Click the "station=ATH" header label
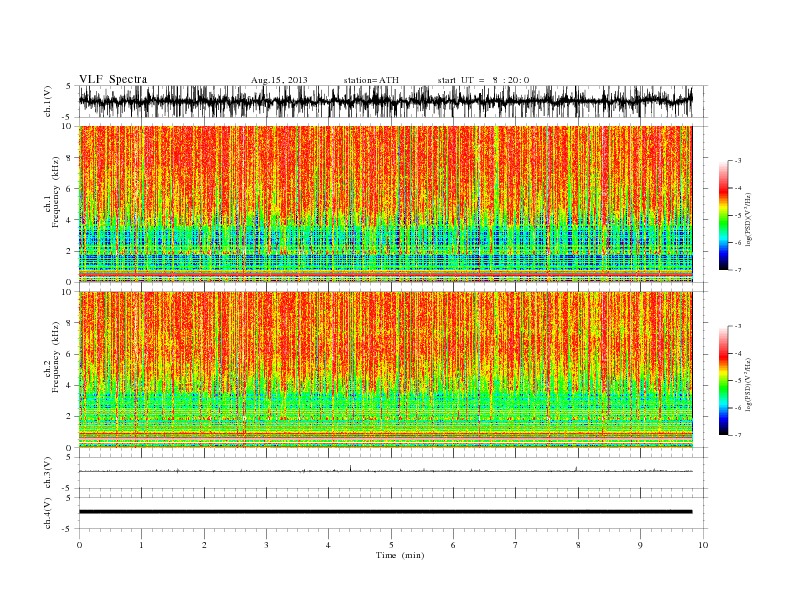 tap(371, 80)
